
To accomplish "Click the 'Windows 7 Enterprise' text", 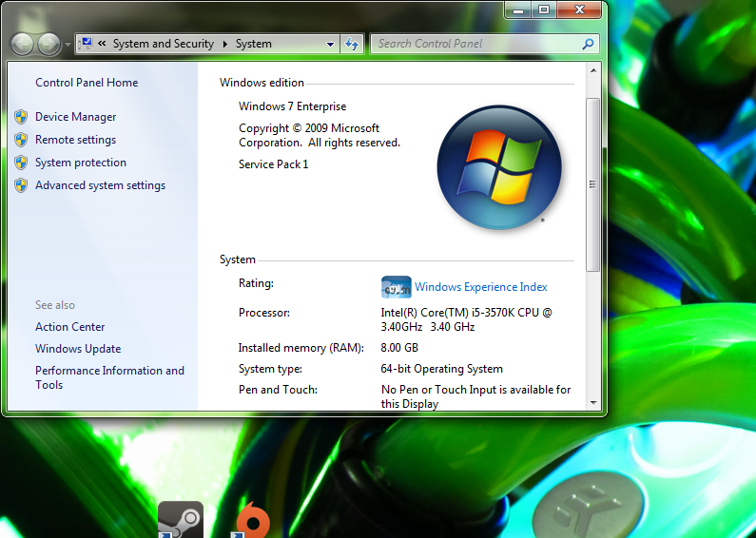I will tap(292, 106).
